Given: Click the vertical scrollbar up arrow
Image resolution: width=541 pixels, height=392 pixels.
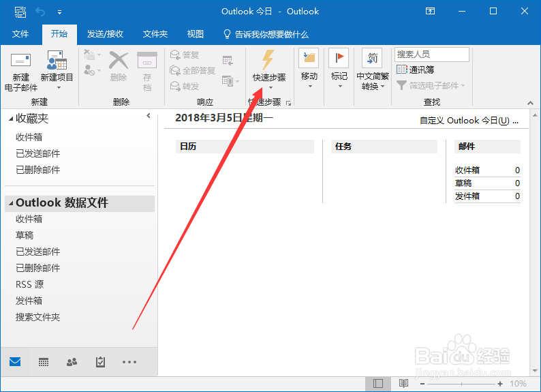Looking at the screenshot, I should (x=535, y=115).
